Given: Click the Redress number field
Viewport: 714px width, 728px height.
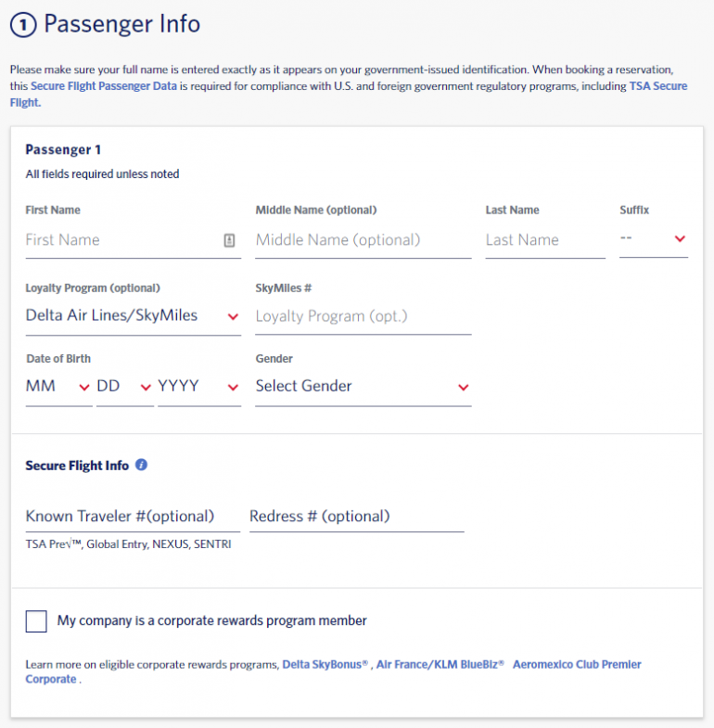Looking at the screenshot, I should pos(356,517).
